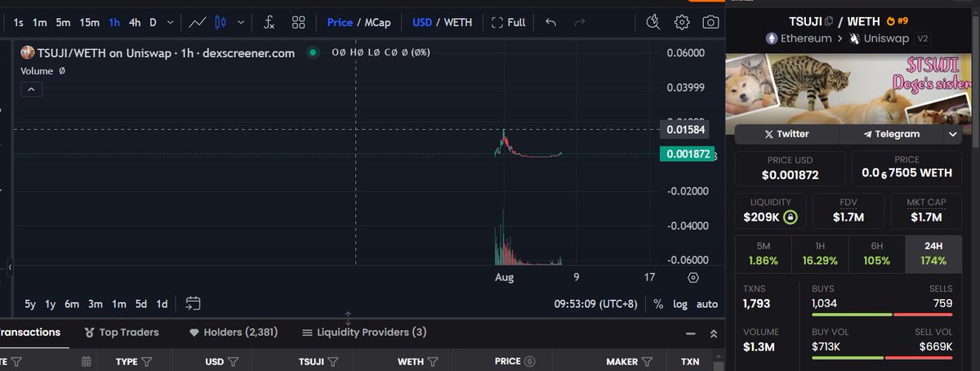Set the chart range to 3m

[x=96, y=304]
